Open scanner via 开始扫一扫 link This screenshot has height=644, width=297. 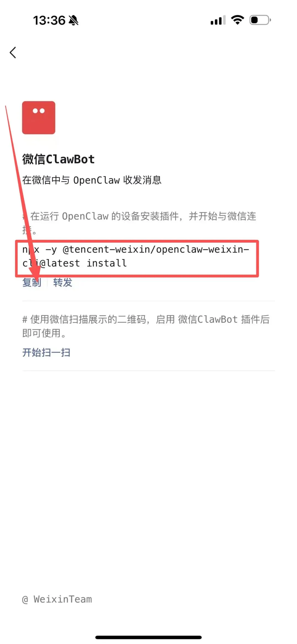pos(46,352)
